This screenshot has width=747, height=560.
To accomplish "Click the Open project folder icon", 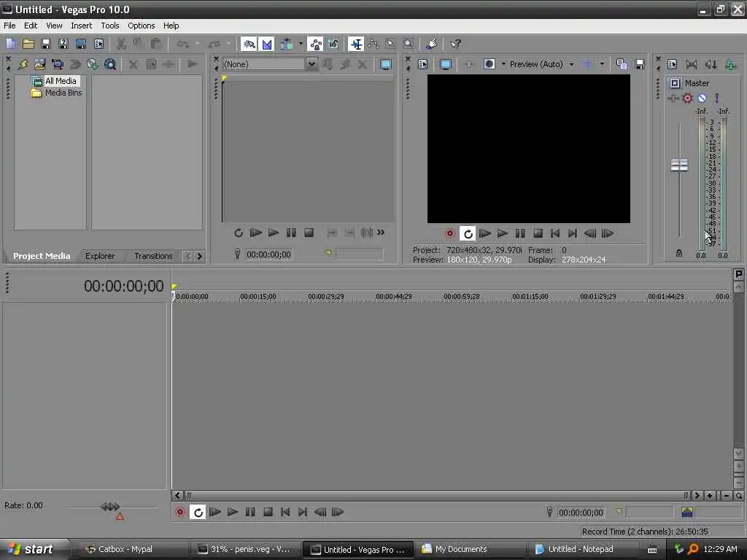I will [28, 44].
